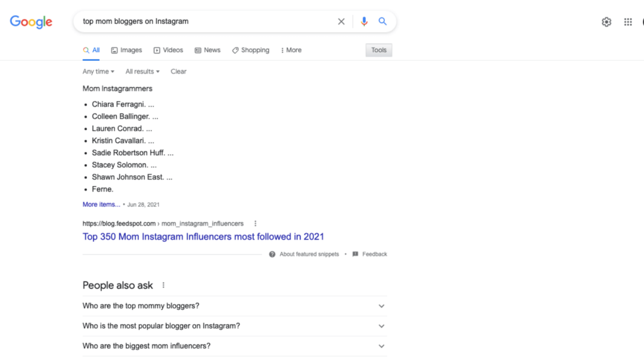
Task: Open the All results dropdown
Action: pos(142,72)
